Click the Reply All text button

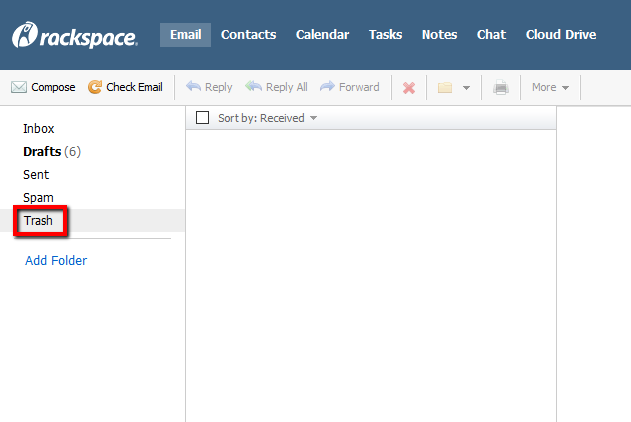(x=287, y=87)
